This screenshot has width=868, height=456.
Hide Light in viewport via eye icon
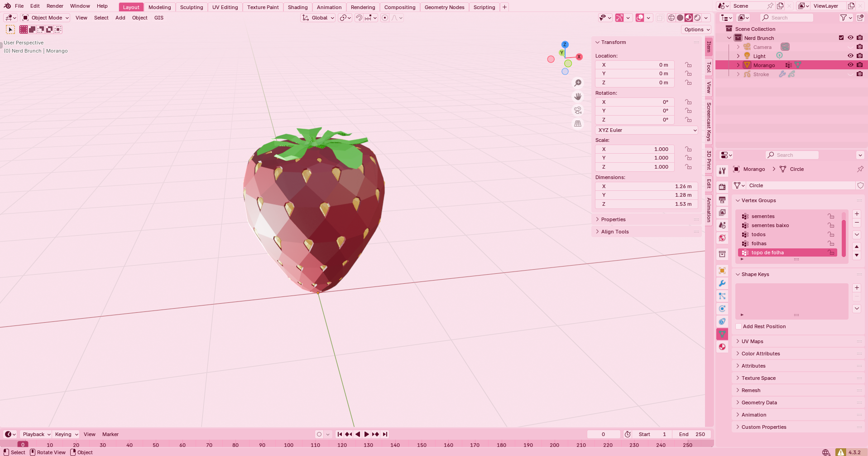click(850, 56)
